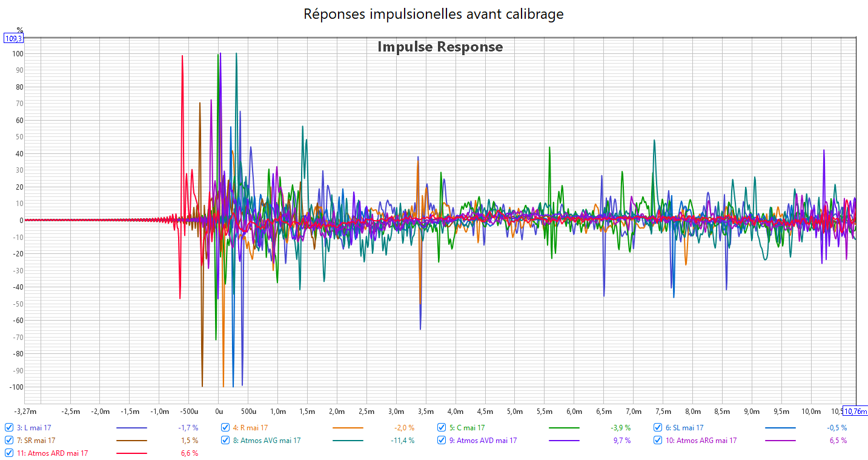Screen dimensions: 868x460
Task: Click the "Impulse Response" graph title
Action: 440,47
